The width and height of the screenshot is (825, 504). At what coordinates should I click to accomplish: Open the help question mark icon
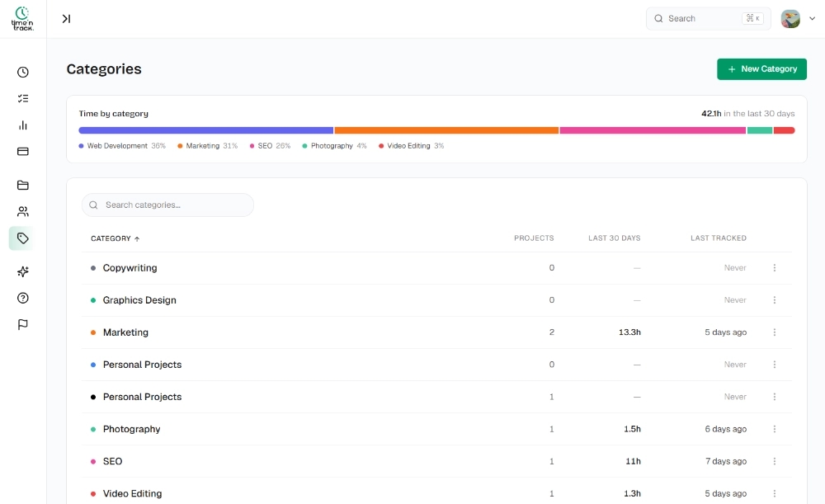pos(22,298)
